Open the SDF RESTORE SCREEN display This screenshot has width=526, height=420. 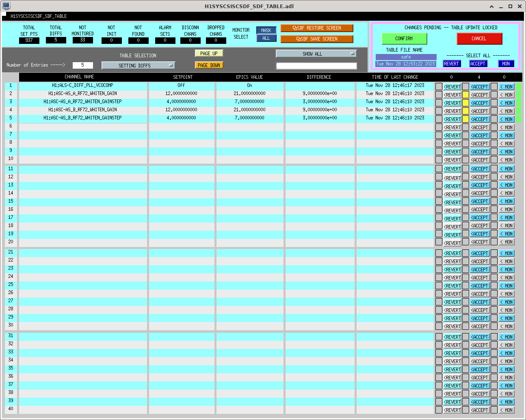coord(317,28)
